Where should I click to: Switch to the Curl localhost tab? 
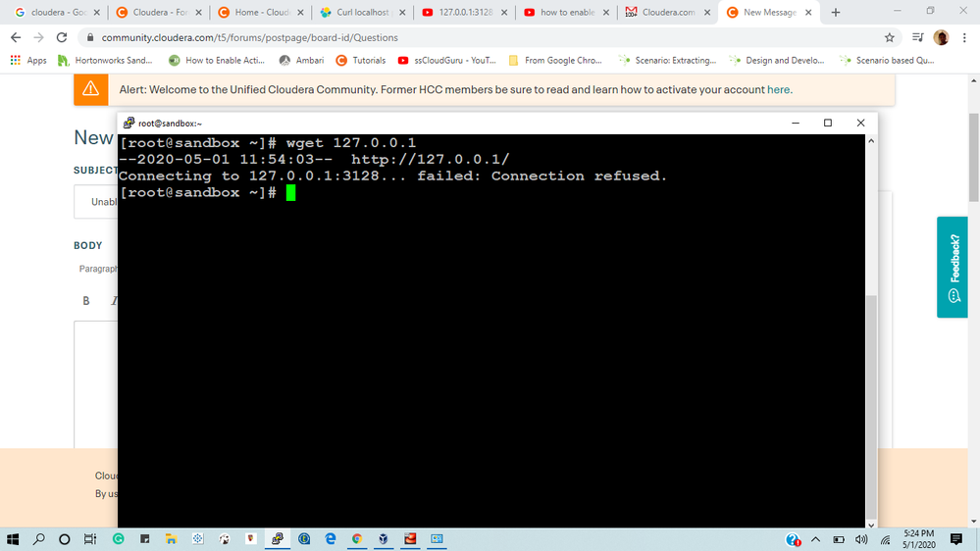pyautogui.click(x=363, y=13)
